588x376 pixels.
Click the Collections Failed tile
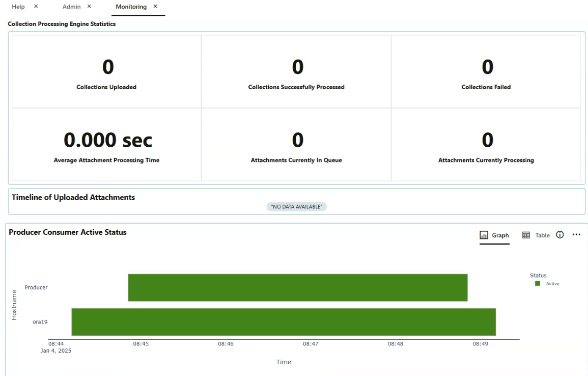486,72
